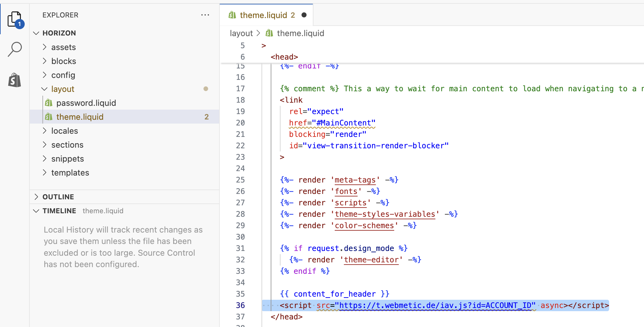Click Shopify icon beside theme.liquid in explorer
The height and width of the screenshot is (327, 644).
49,117
